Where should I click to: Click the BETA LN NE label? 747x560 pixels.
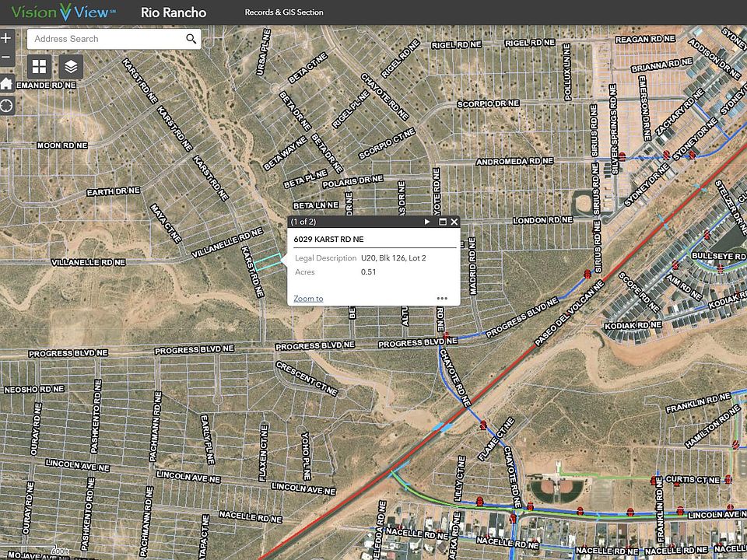[316, 205]
